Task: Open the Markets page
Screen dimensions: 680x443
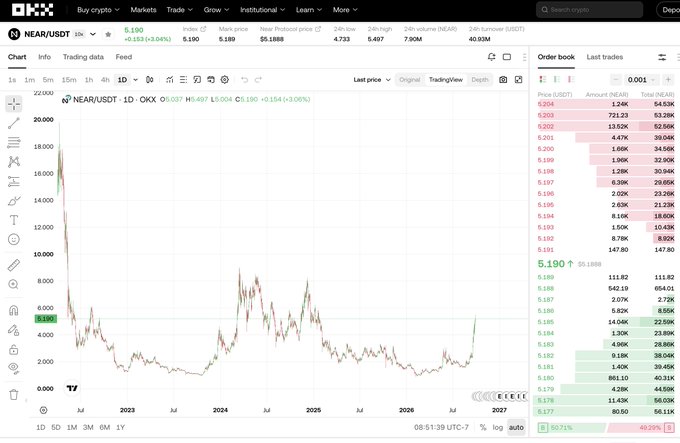Action: 143,10
